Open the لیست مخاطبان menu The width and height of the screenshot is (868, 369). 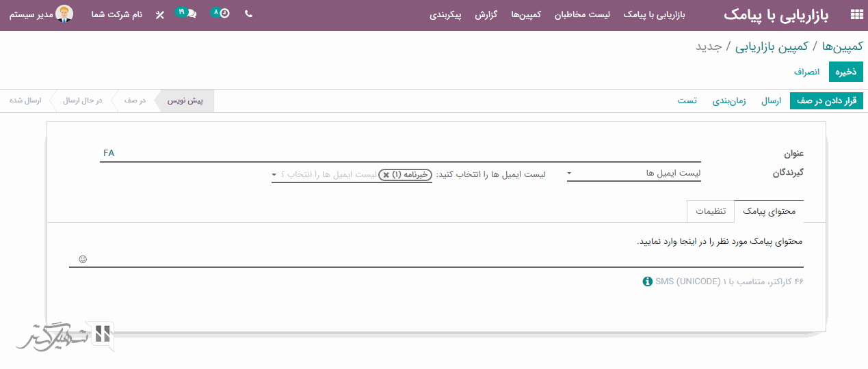point(581,14)
